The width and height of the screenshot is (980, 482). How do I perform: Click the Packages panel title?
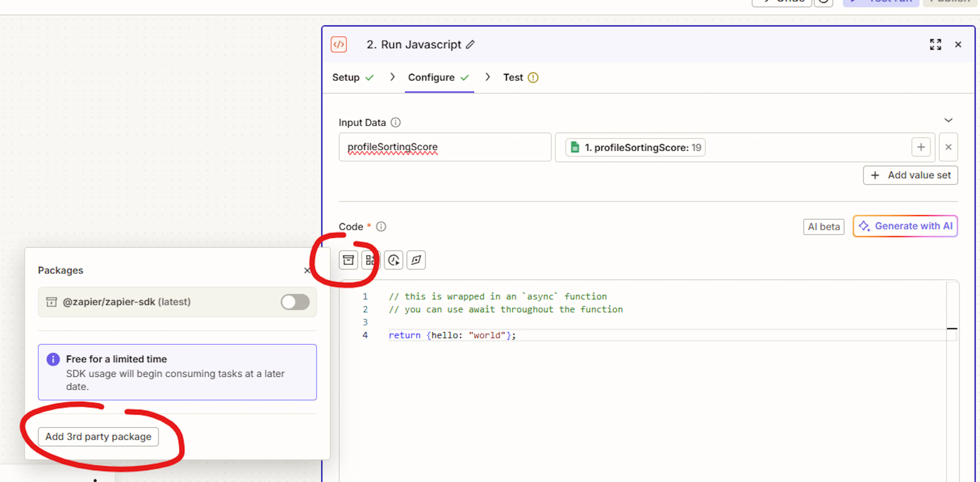(60, 270)
